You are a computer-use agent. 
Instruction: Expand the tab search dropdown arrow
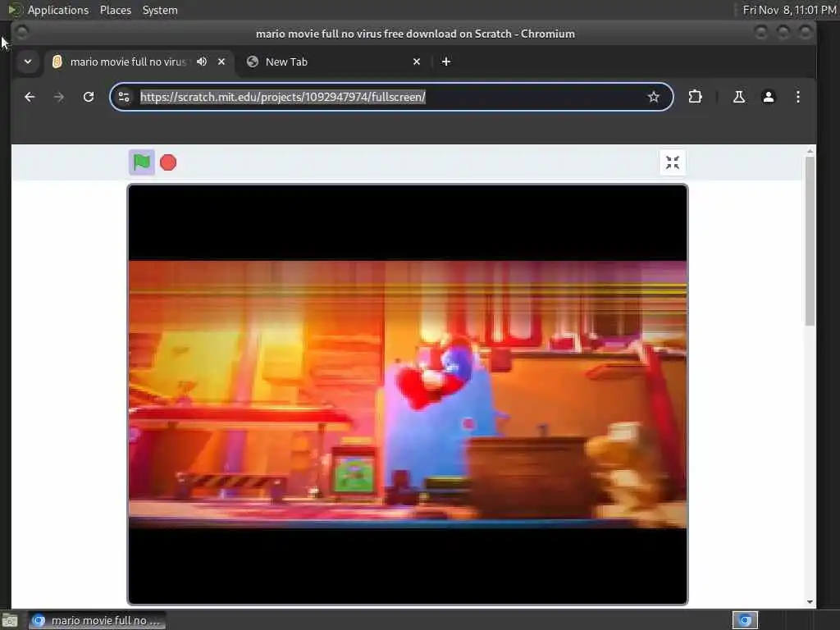click(28, 62)
